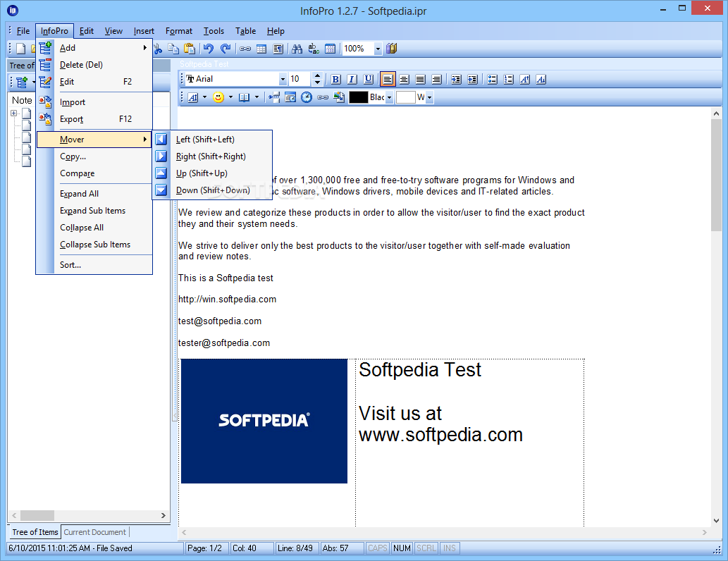This screenshot has height=561, width=728.
Task: Toggle center alignment
Action: tap(404, 80)
